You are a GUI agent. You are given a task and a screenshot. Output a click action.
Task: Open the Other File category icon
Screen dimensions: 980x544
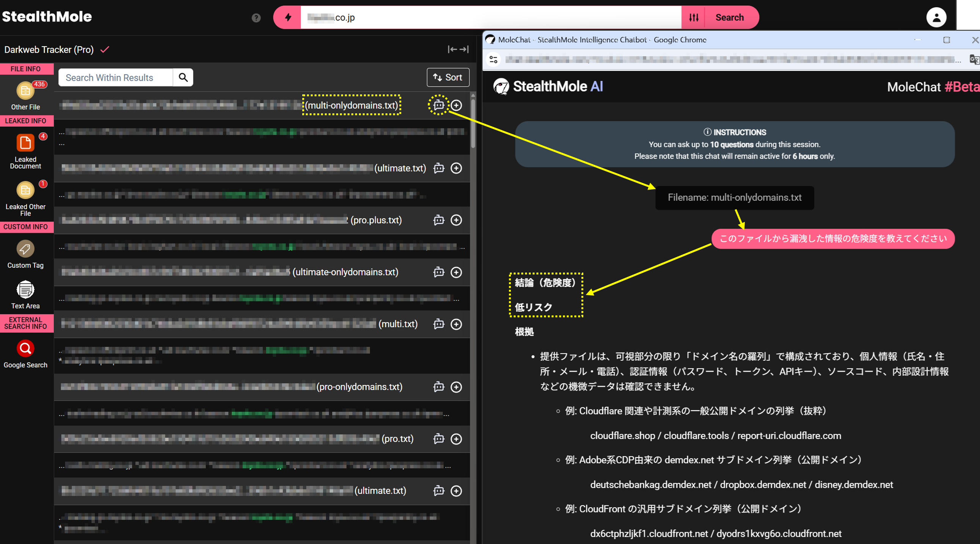(25, 91)
